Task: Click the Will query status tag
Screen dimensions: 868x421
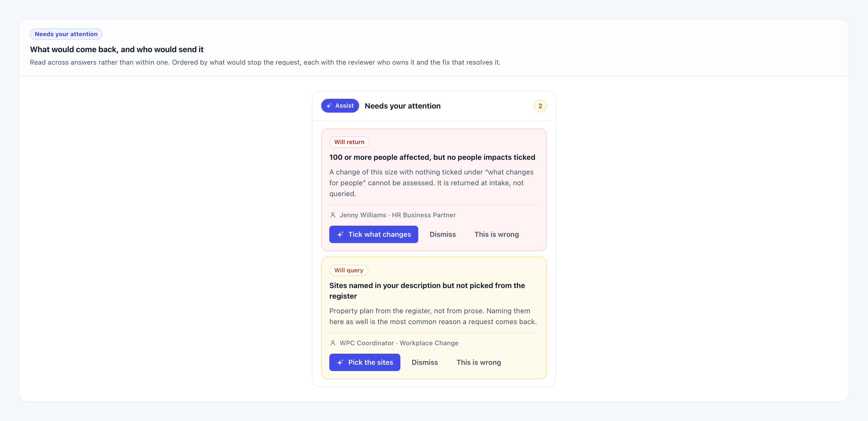Action: tap(349, 270)
